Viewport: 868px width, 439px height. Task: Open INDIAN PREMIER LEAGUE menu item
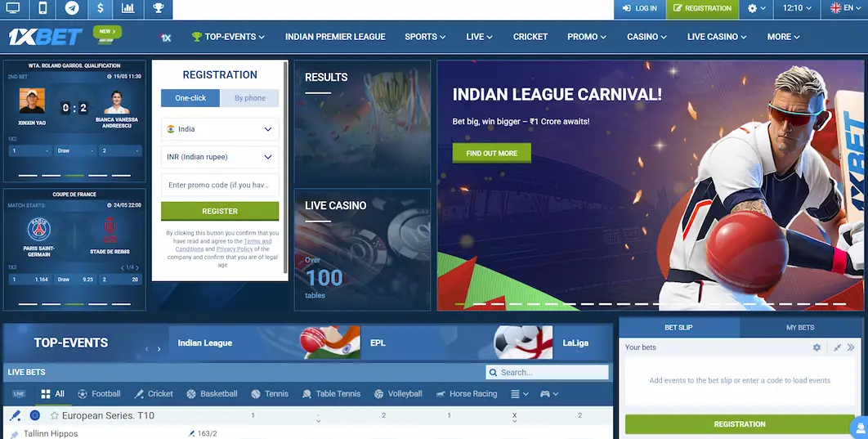[335, 37]
